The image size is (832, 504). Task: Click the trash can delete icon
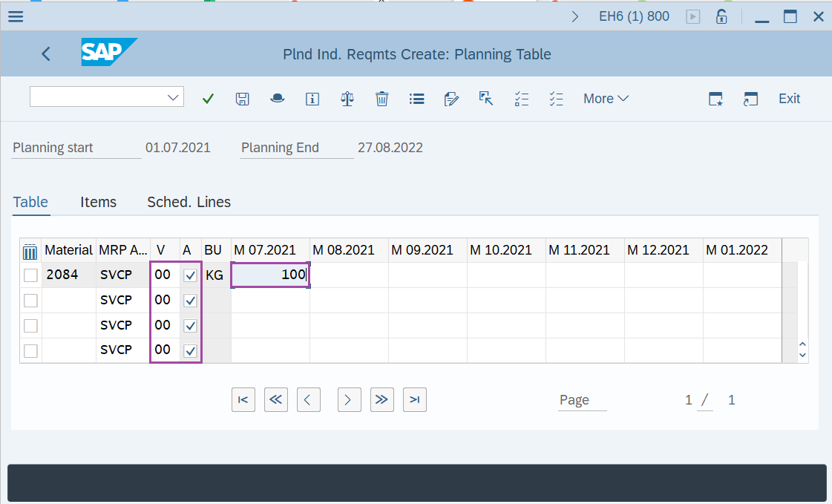pos(381,99)
